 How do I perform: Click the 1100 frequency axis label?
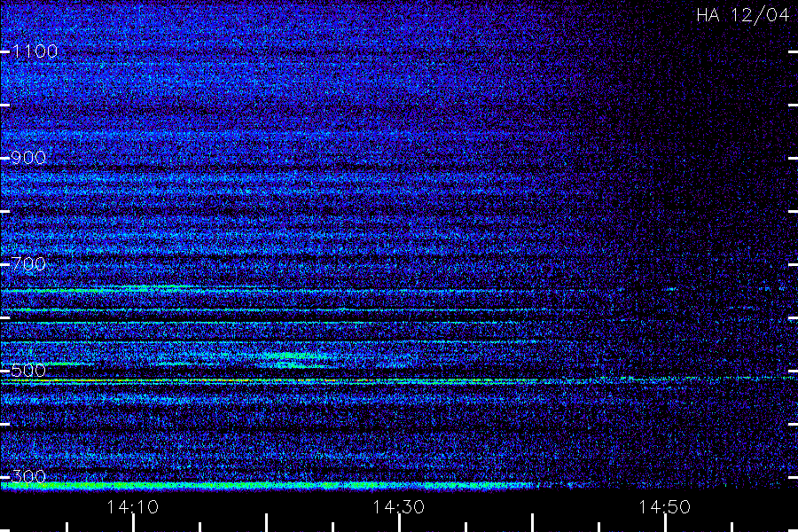(35, 51)
